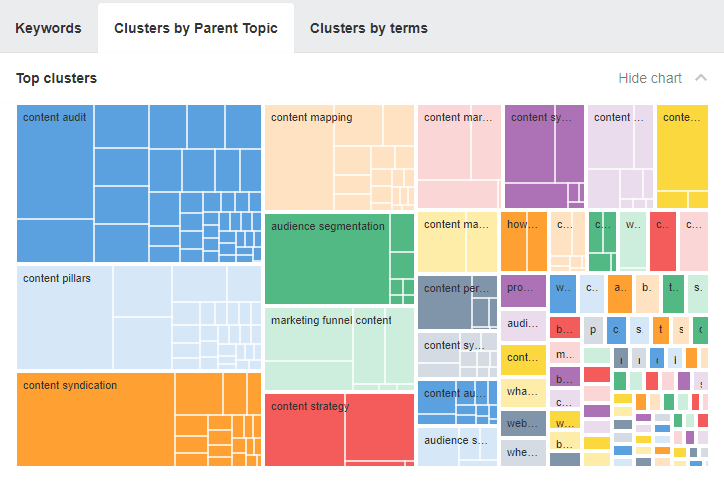Image resolution: width=724 pixels, height=482 pixels.
Task: Switch to the Keywords tab
Action: pos(48,28)
